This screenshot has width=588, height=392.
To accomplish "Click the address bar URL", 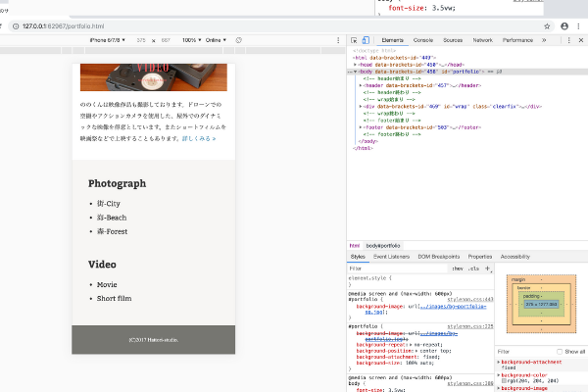I will click(x=63, y=26).
